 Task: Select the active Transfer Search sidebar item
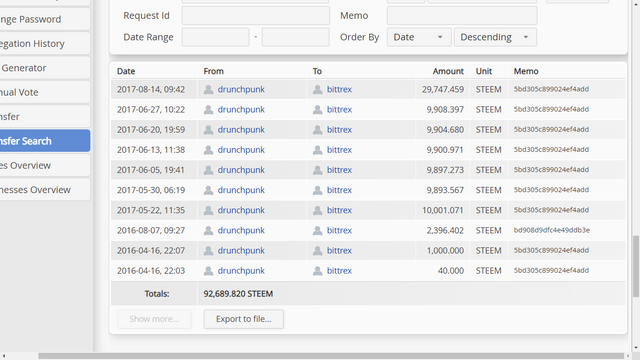click(44, 141)
